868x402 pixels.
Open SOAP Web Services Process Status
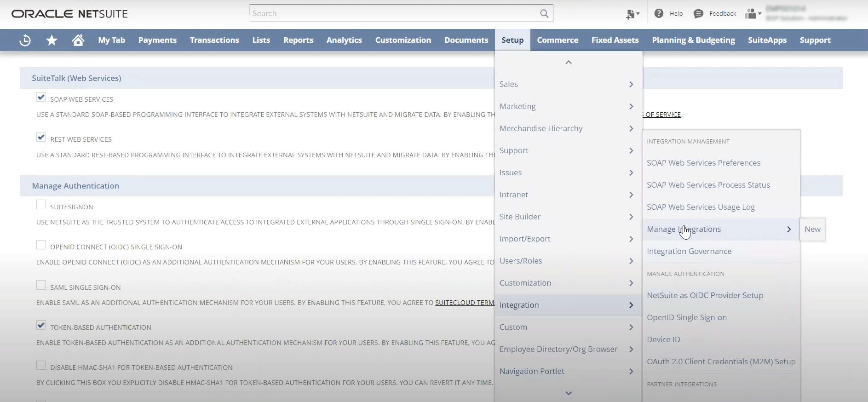[x=708, y=185]
